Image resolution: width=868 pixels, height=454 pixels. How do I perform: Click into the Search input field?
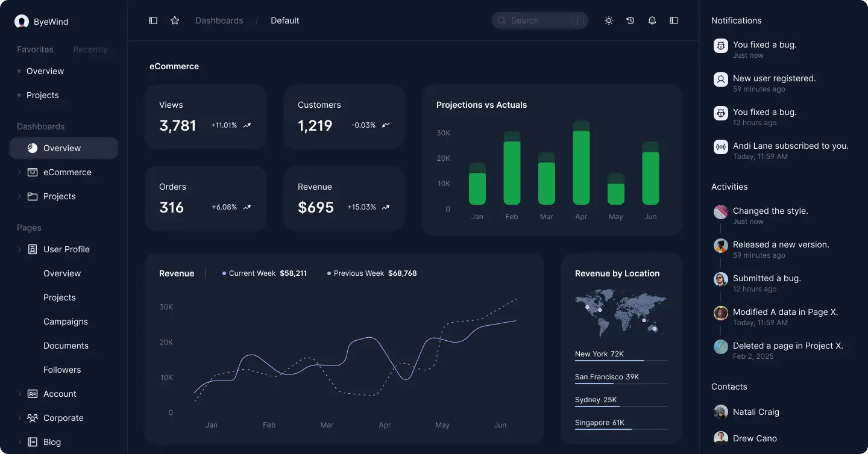click(x=536, y=20)
